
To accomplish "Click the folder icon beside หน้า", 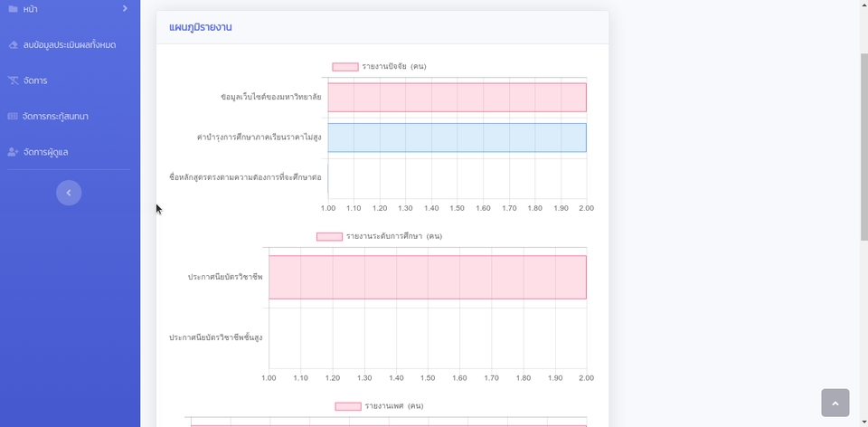I will (13, 9).
